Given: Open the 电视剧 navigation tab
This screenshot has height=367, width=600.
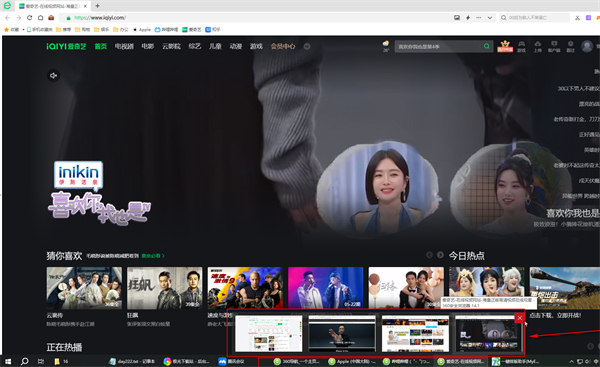Looking at the screenshot, I should point(124,46).
